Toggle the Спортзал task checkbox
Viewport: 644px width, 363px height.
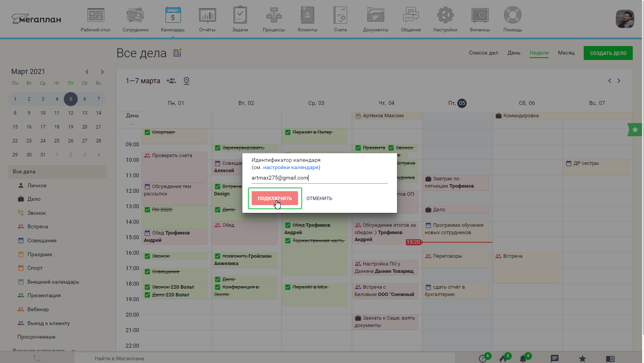(x=147, y=132)
